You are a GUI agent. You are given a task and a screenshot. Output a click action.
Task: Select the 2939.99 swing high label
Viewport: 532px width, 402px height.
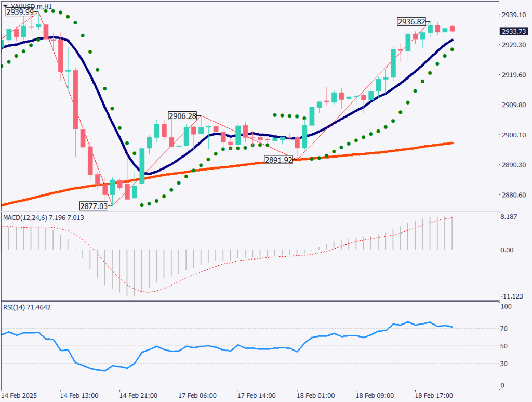21,13
